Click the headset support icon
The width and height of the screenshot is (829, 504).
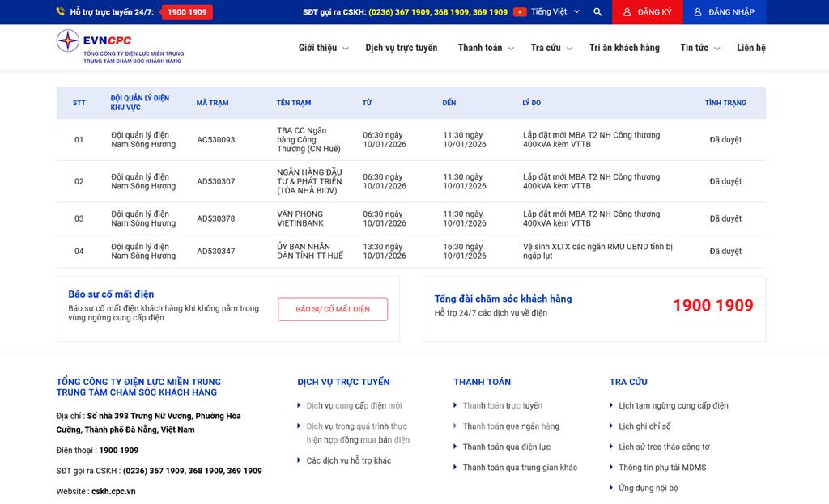tap(61, 12)
